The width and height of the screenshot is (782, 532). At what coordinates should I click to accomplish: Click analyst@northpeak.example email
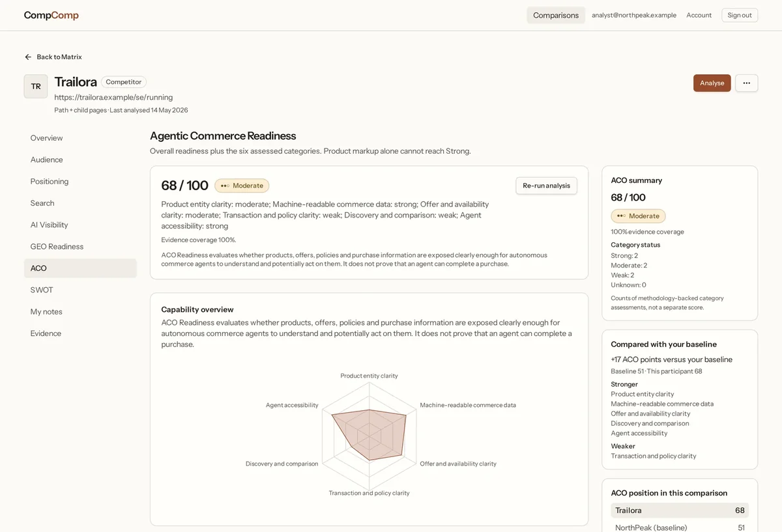[634, 15]
